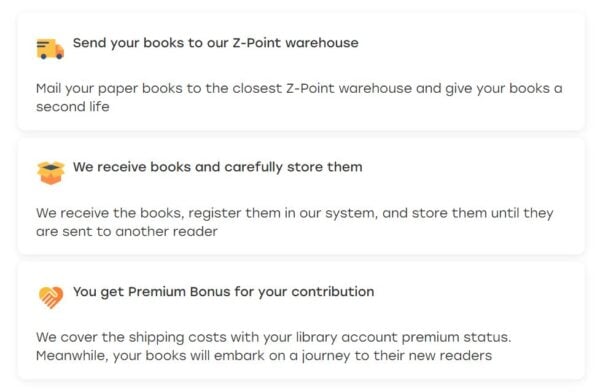Open the third card about Premium Bonus

pyautogui.click(x=301, y=321)
